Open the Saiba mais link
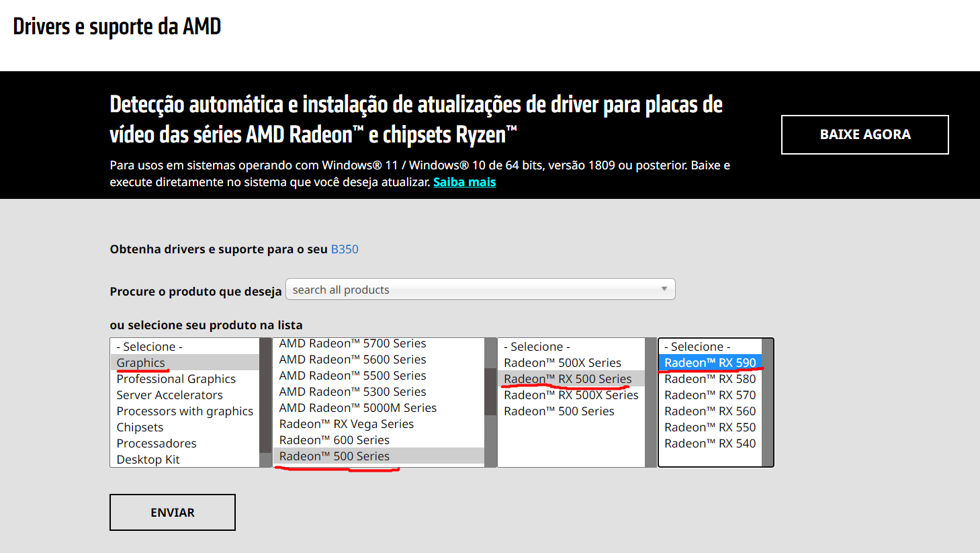The width and height of the screenshot is (980, 553). (464, 182)
